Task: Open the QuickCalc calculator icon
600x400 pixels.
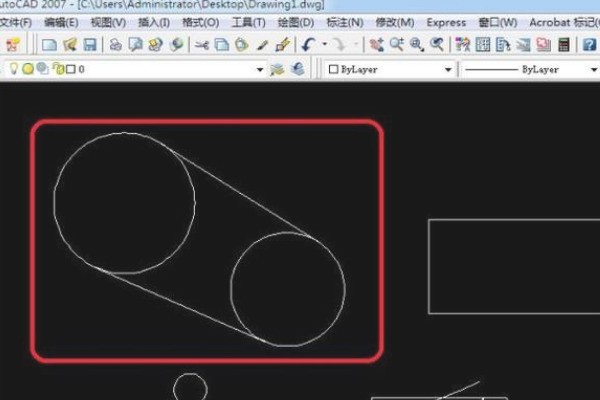Action: [564, 44]
